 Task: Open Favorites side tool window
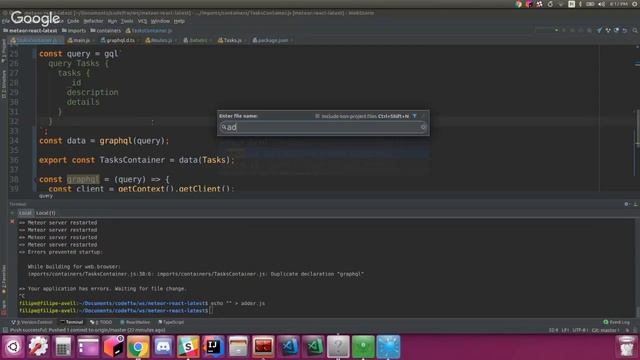tap(4, 280)
